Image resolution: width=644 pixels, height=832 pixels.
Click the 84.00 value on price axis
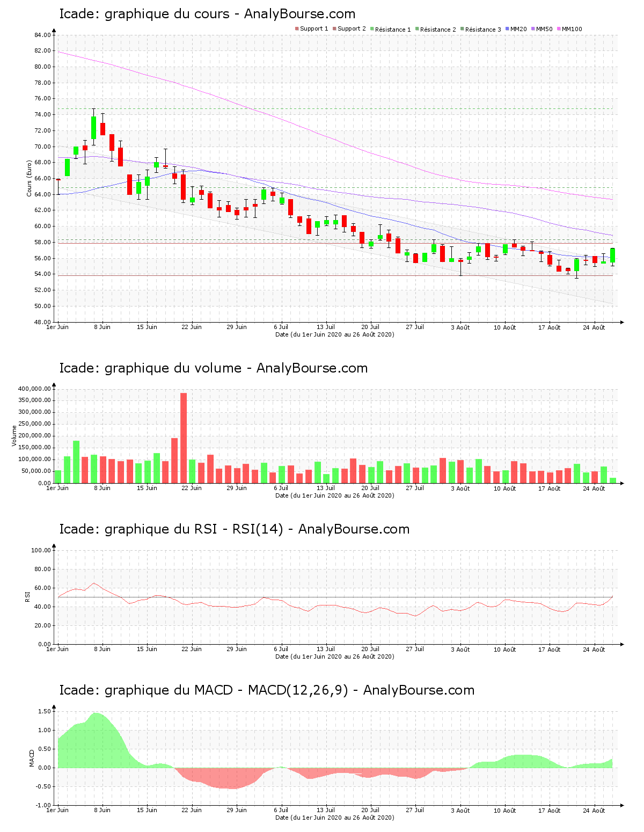click(x=42, y=35)
